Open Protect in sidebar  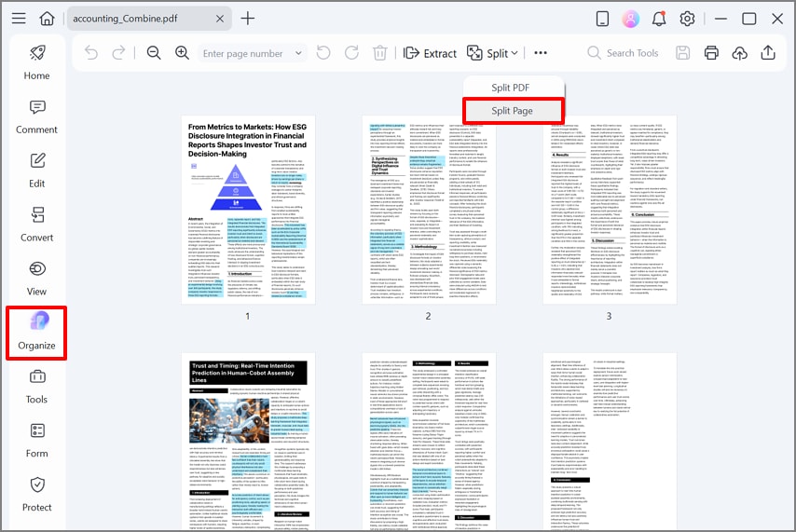click(x=37, y=494)
